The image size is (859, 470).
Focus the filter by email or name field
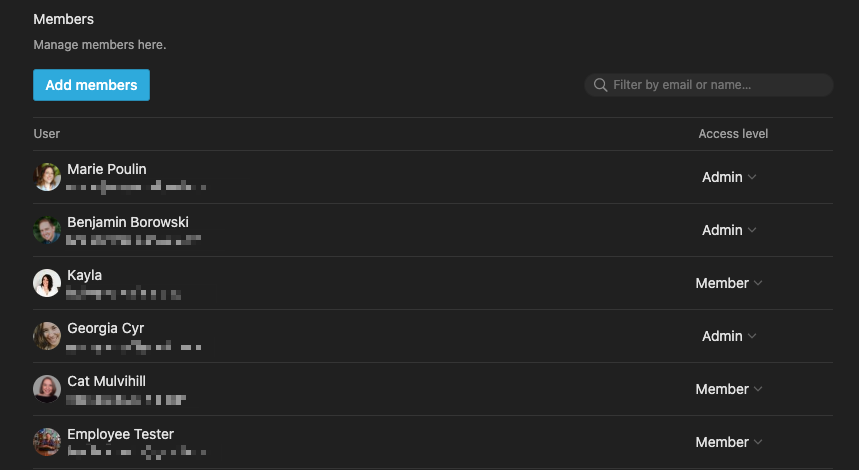[718, 85]
